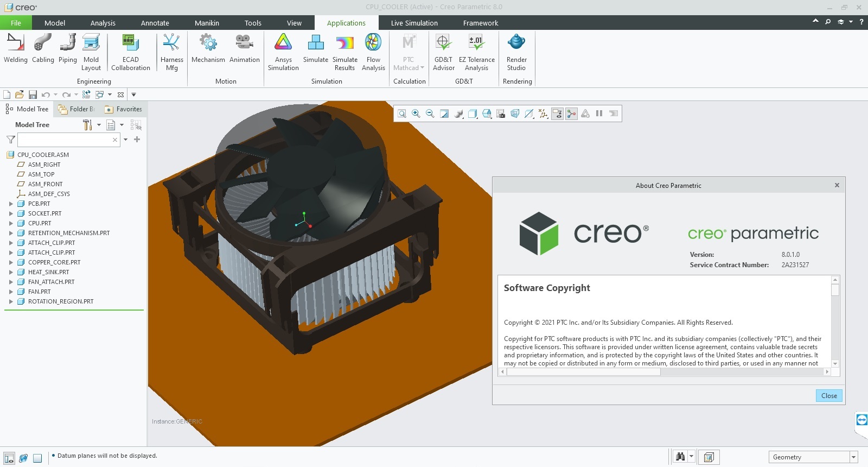Switch to the Model ribbon tab
868x467 pixels.
[x=55, y=23]
